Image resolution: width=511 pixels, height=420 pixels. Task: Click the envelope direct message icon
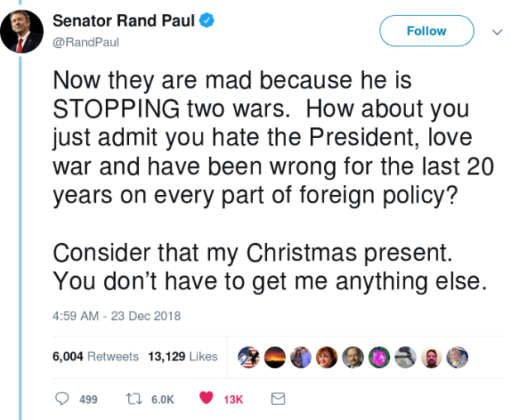point(278,399)
